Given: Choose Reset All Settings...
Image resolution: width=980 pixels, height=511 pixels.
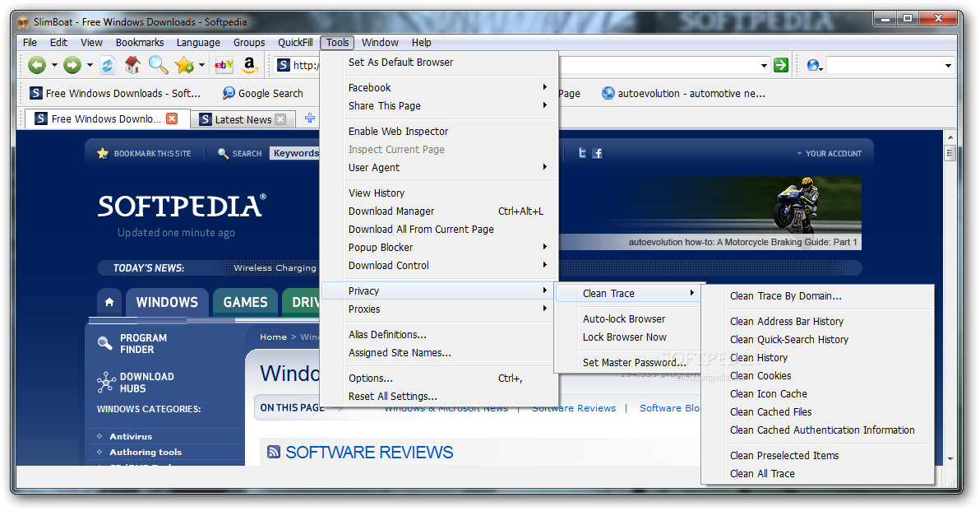Looking at the screenshot, I should 439,397.
